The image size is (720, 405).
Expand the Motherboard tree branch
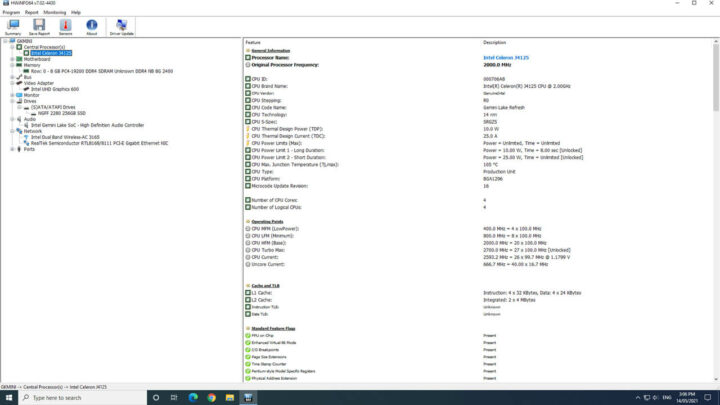[x=12, y=59]
